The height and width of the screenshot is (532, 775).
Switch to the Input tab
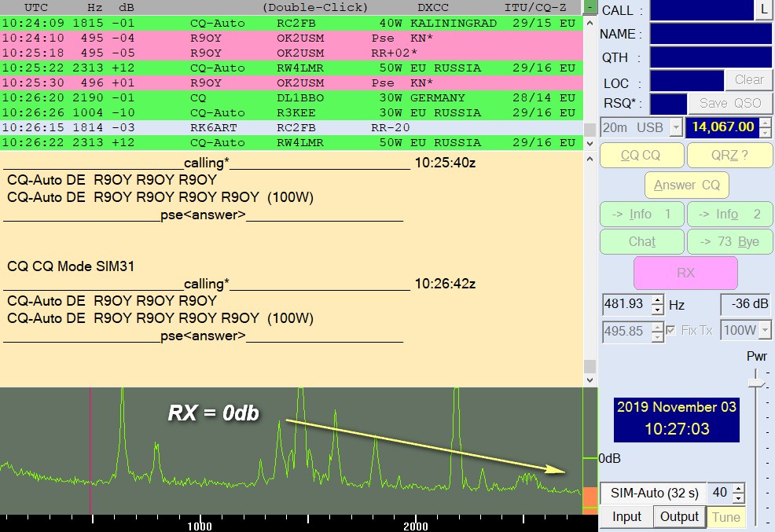[626, 516]
